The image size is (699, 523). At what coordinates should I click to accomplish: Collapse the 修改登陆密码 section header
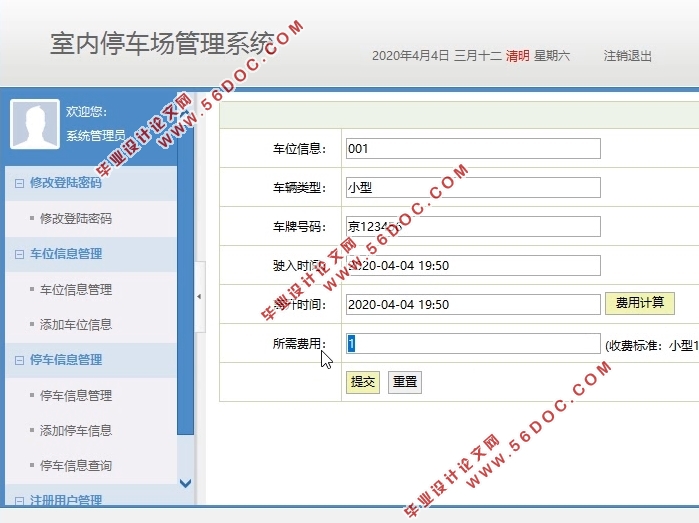pyautogui.click(x=91, y=183)
